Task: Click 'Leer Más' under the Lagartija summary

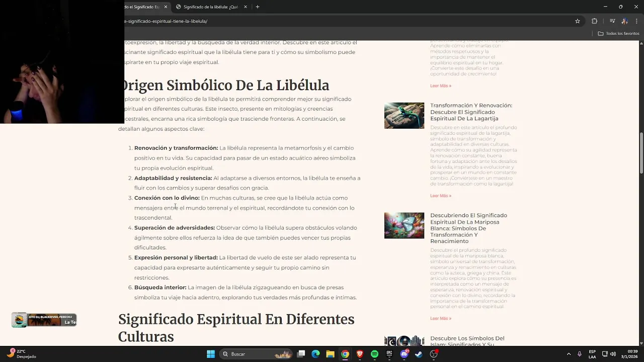Action: pos(441,196)
